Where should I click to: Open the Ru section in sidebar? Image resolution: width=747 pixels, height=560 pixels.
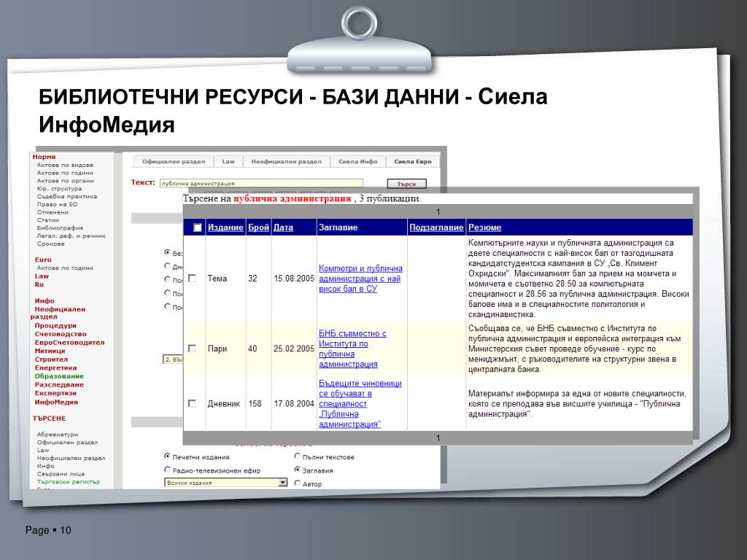pyautogui.click(x=39, y=284)
